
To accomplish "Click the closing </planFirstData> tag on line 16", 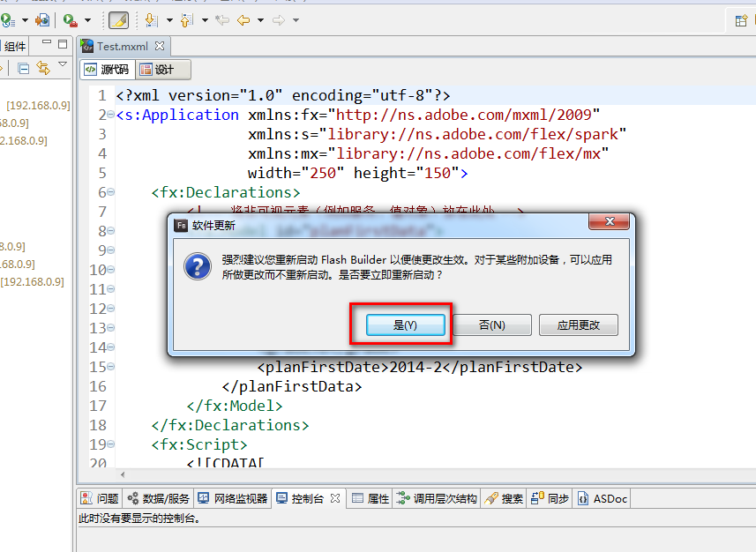I will point(292,386).
